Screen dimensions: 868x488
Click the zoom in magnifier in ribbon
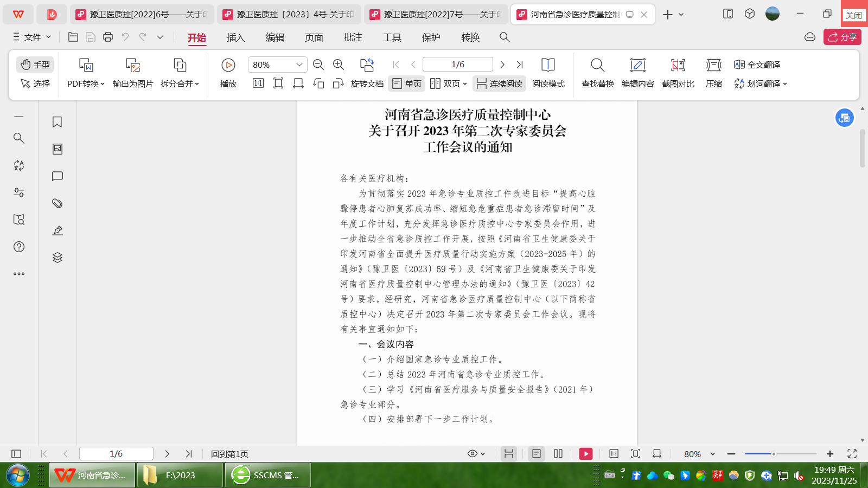339,65
